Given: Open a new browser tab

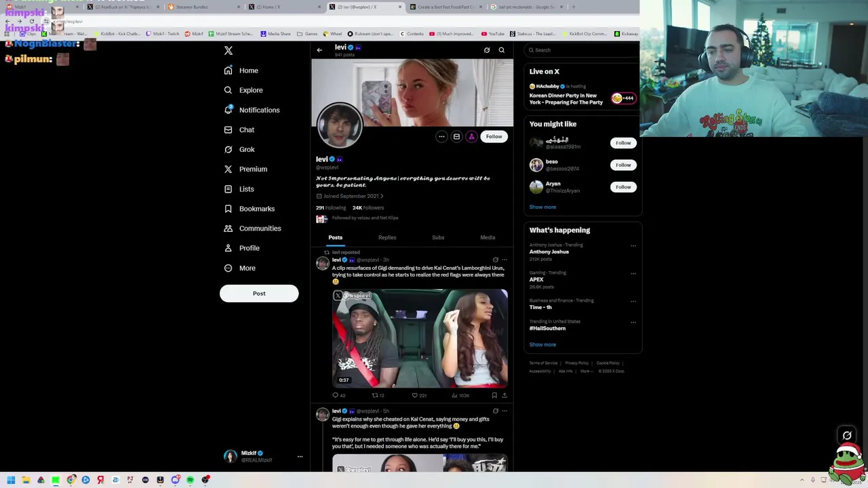Looking at the screenshot, I should pos(574,7).
